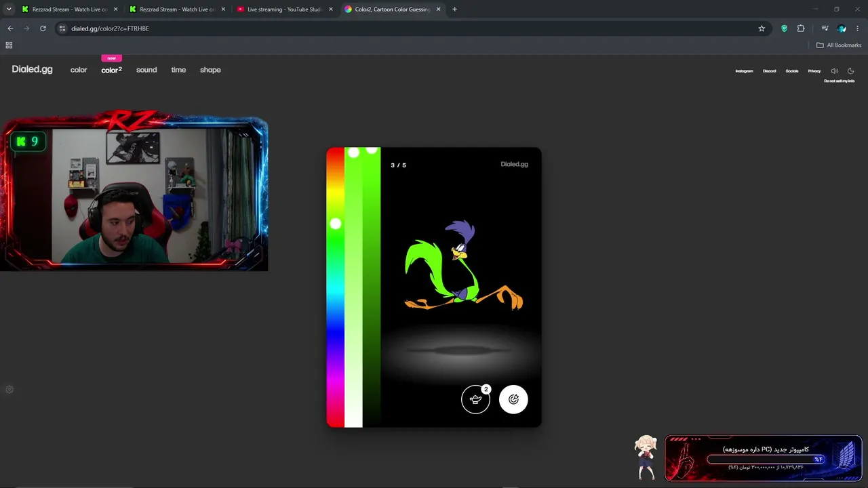
Task: Click the light green saturation strip handle
Action: 353,152
